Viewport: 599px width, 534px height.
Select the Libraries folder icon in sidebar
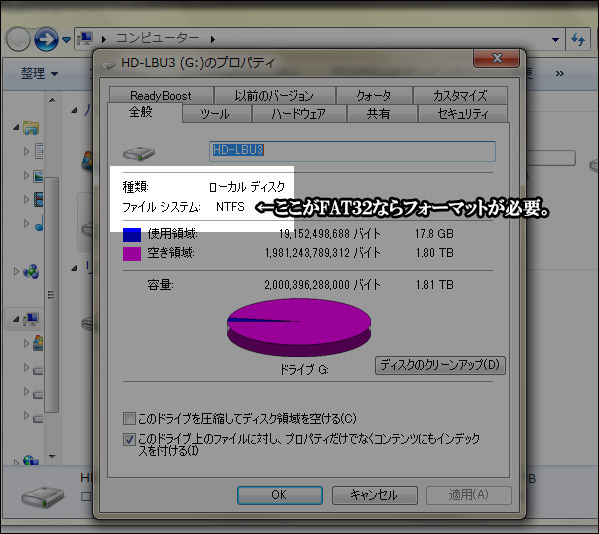pos(31,128)
